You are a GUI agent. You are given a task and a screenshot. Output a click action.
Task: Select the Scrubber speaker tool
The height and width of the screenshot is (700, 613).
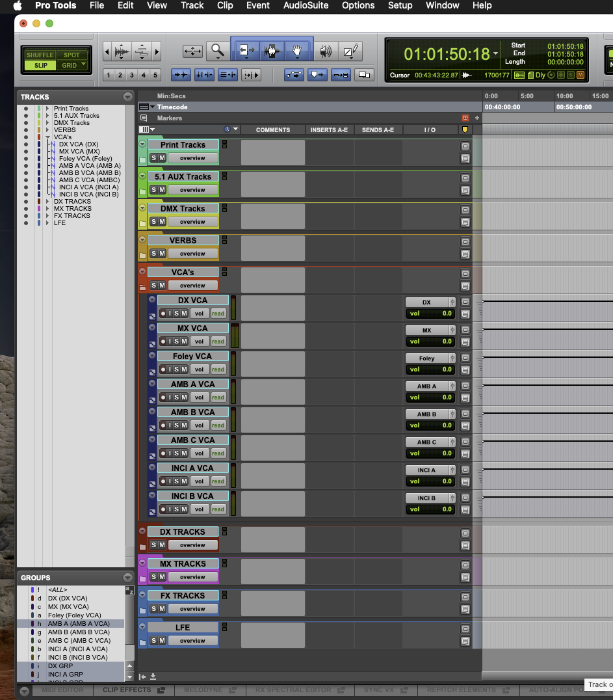coord(326,51)
